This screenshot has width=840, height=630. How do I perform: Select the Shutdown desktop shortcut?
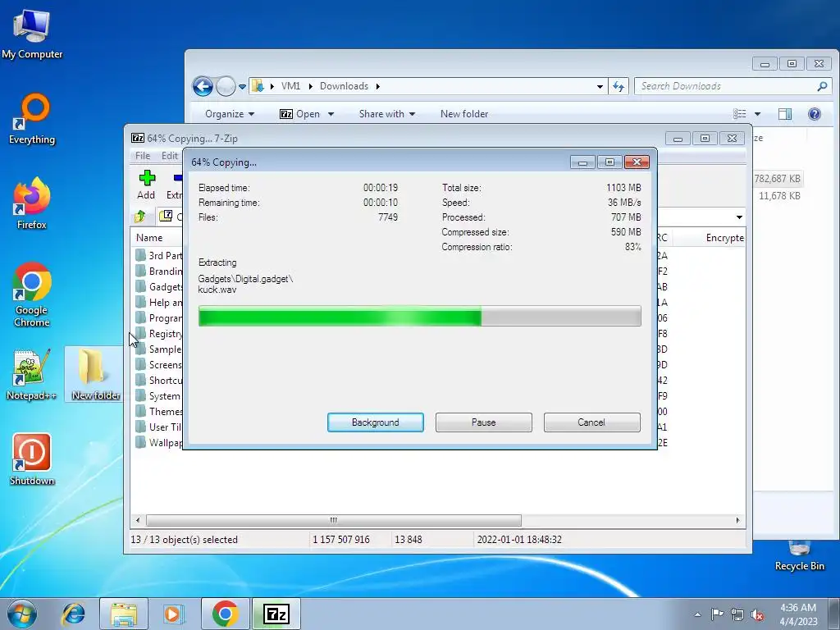pos(32,459)
